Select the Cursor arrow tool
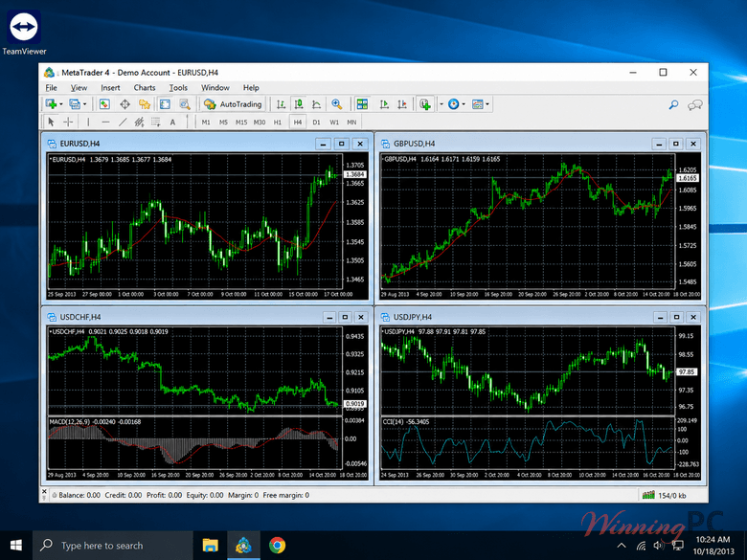The height and width of the screenshot is (560, 747). [x=51, y=122]
